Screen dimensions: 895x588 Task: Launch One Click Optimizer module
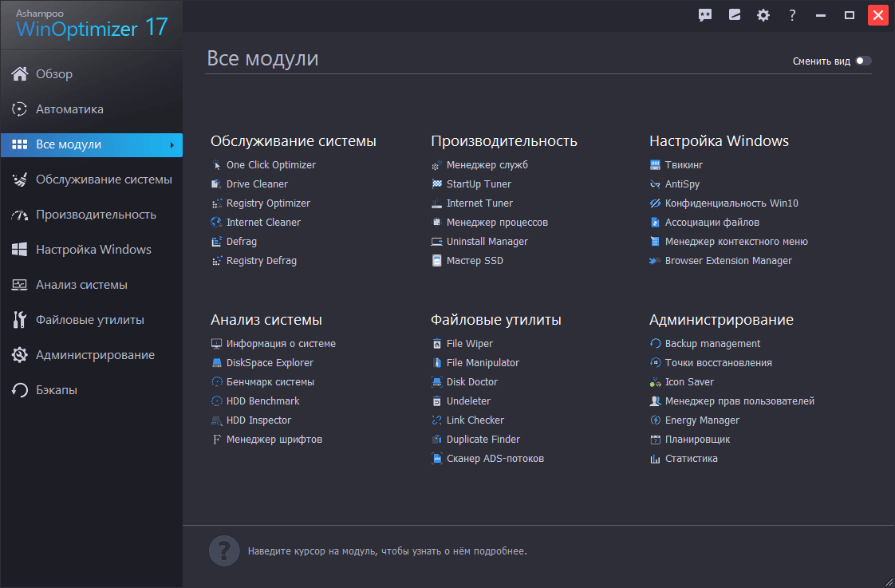[x=263, y=165]
